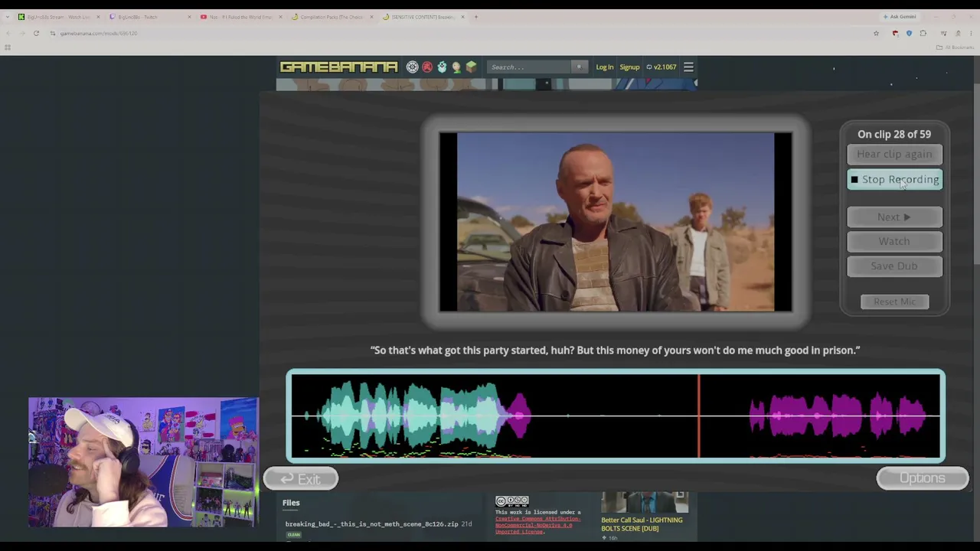The width and height of the screenshot is (980, 551).
Task: Reload the current page
Action: coord(36,34)
